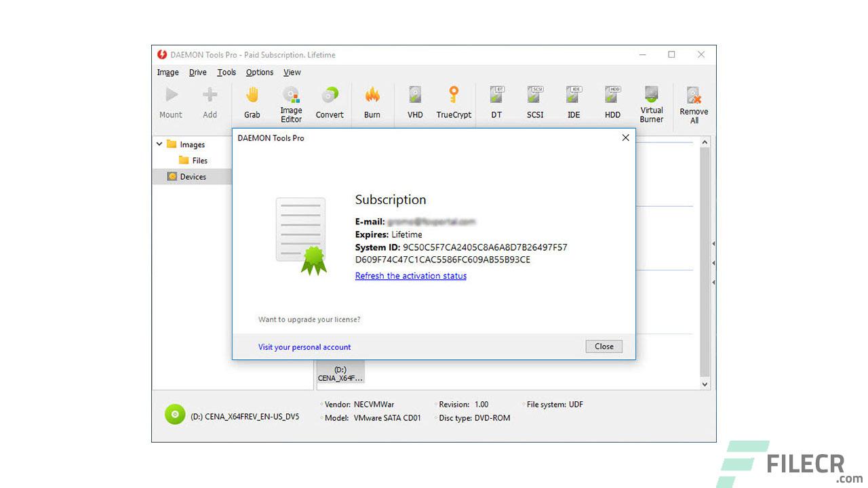The height and width of the screenshot is (488, 868).
Task: Click 'Model: VMware SATA CD01' text
Action: coord(372,418)
